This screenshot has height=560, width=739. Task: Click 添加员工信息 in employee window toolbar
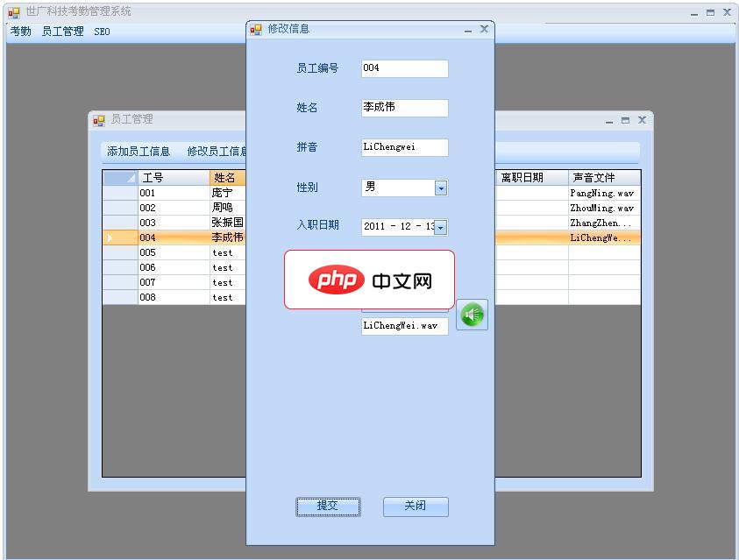[139, 152]
